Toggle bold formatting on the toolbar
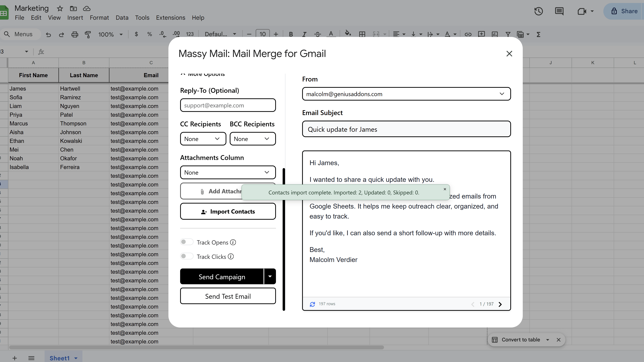Image resolution: width=644 pixels, height=362 pixels. coord(291,34)
